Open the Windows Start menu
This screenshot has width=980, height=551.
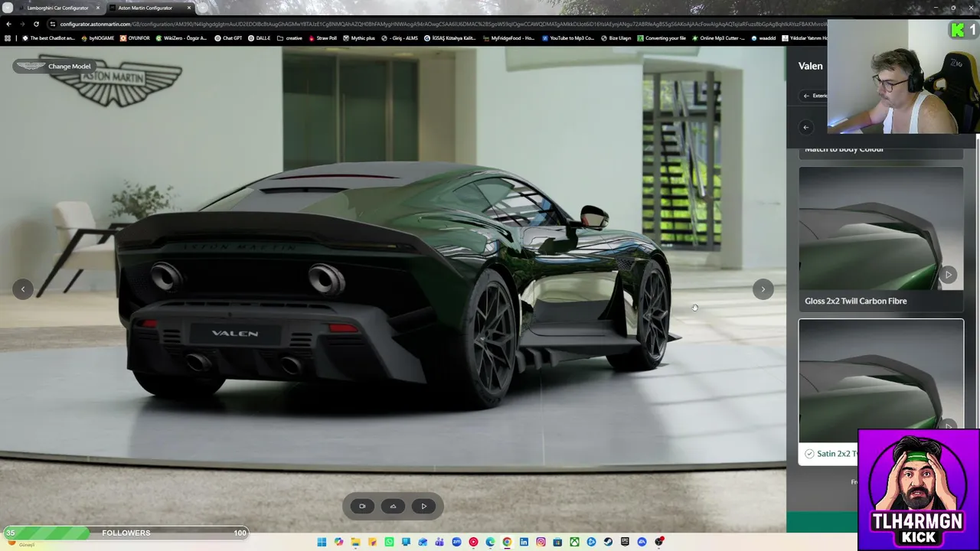click(x=322, y=542)
